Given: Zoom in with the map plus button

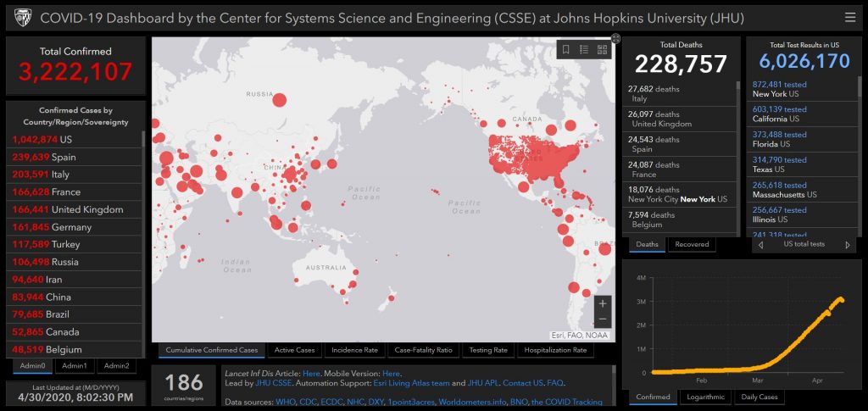Looking at the screenshot, I should [603, 303].
